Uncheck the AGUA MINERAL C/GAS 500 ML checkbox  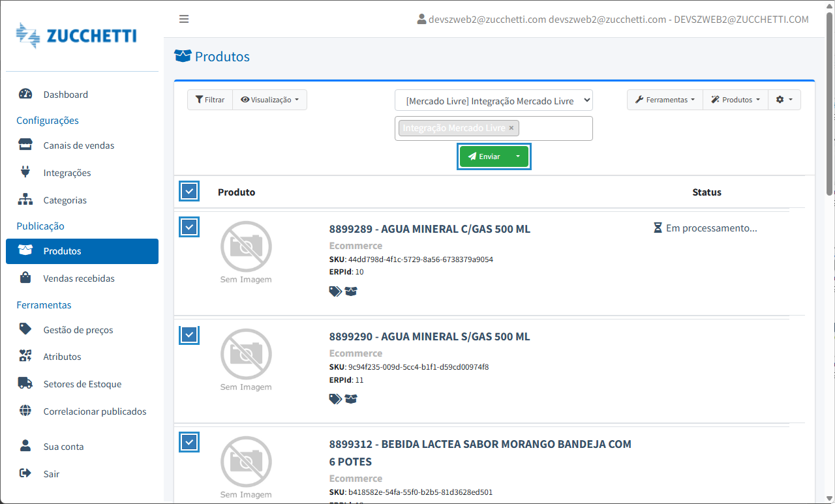coord(189,227)
